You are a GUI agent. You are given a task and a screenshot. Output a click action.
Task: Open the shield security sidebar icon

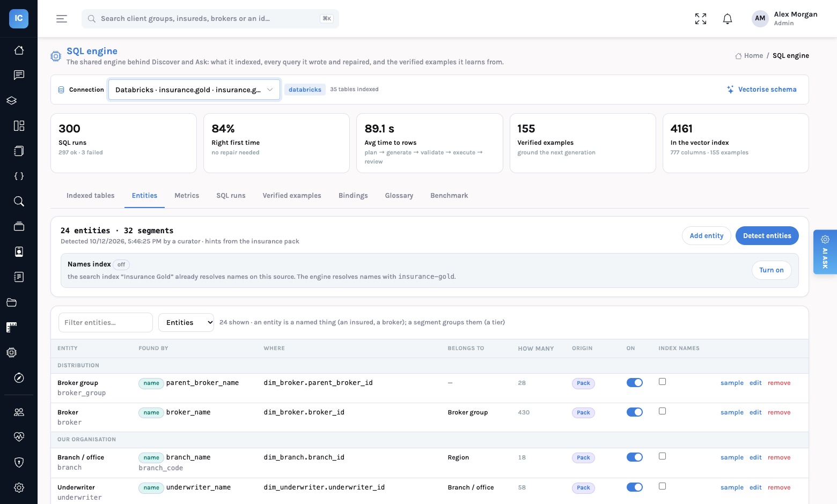(x=19, y=462)
